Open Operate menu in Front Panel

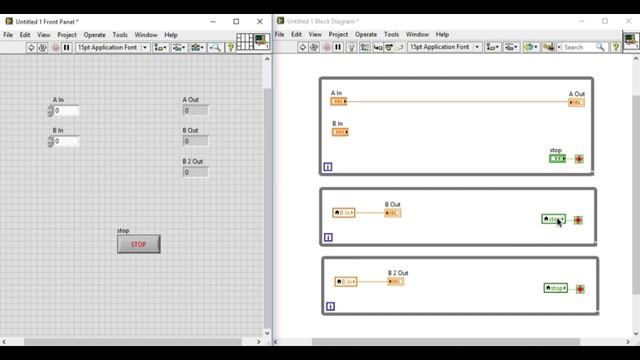click(95, 35)
